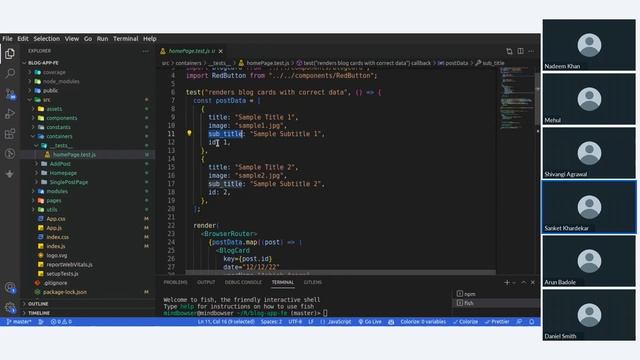Click the horizontal scrollbar under the code editor
This screenshot has width=640, height=360.
pyautogui.click(x=340, y=272)
